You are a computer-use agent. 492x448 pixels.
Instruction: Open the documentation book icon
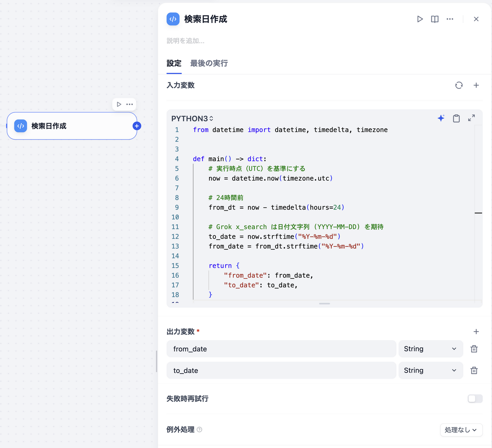click(x=435, y=19)
